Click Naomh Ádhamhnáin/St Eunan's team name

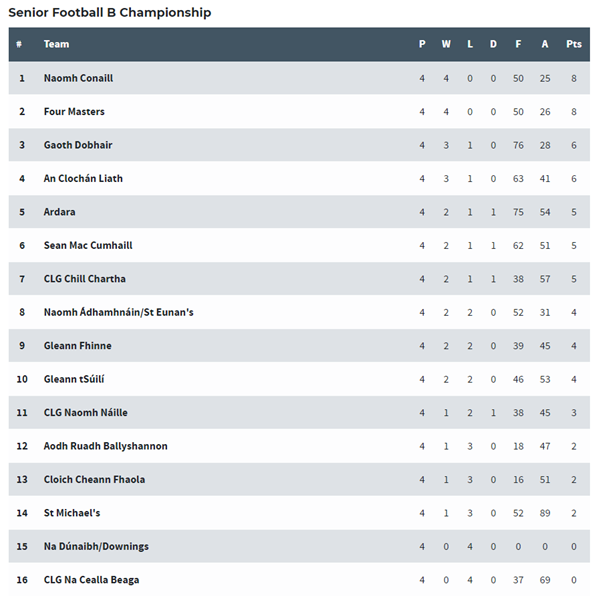(119, 312)
